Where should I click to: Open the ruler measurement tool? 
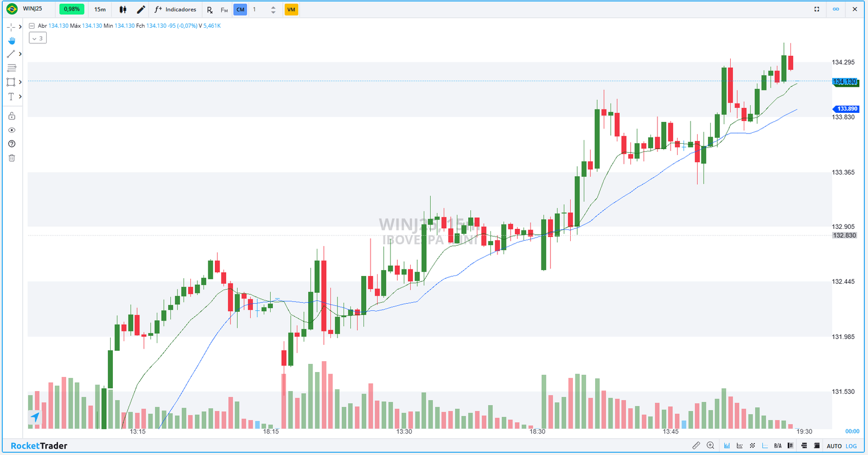698,445
